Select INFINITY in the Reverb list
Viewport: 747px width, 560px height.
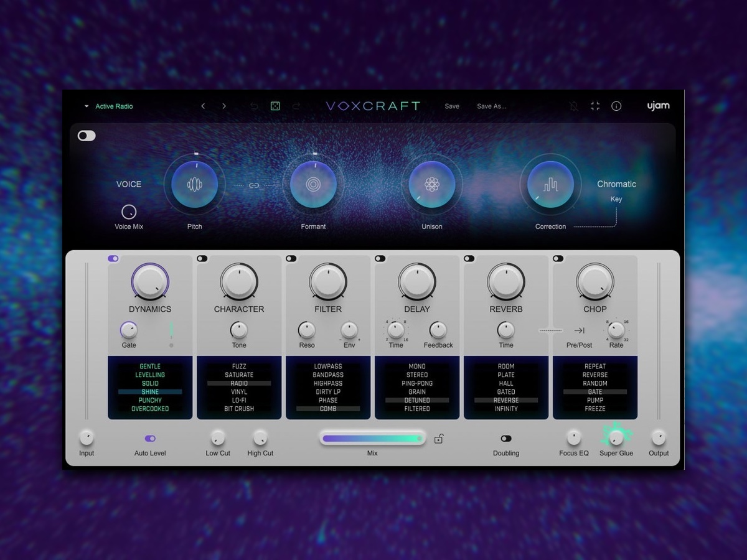506,409
